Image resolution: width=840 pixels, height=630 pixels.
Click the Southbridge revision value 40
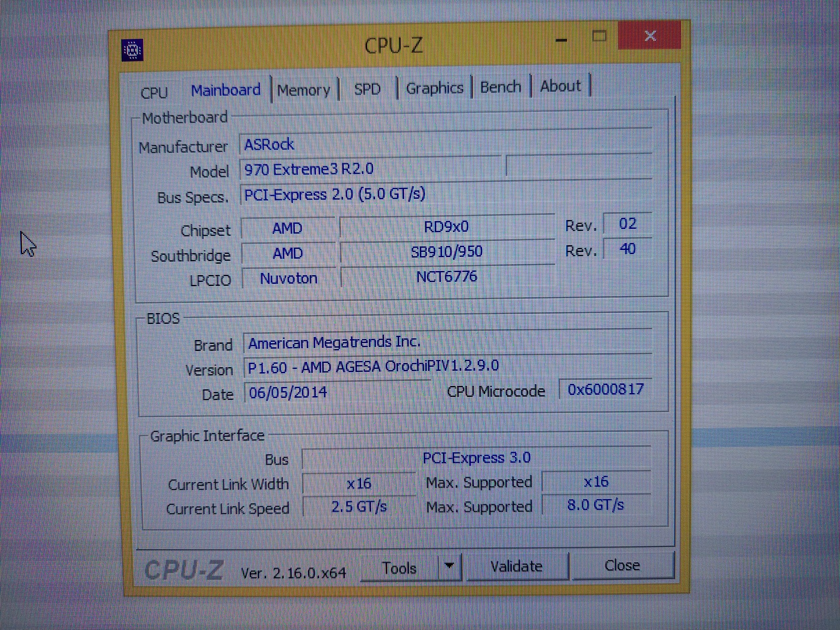627,249
